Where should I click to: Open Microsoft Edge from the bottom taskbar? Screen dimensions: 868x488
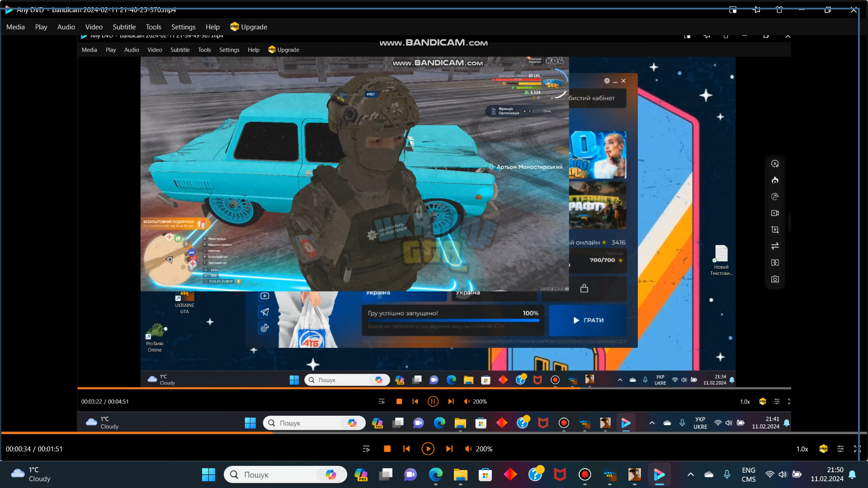[436, 475]
